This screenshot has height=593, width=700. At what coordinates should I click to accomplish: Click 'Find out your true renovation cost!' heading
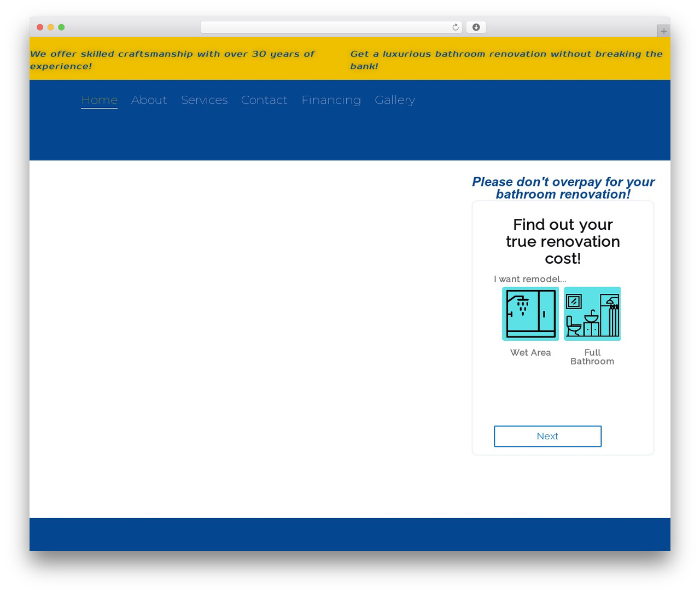[563, 241]
